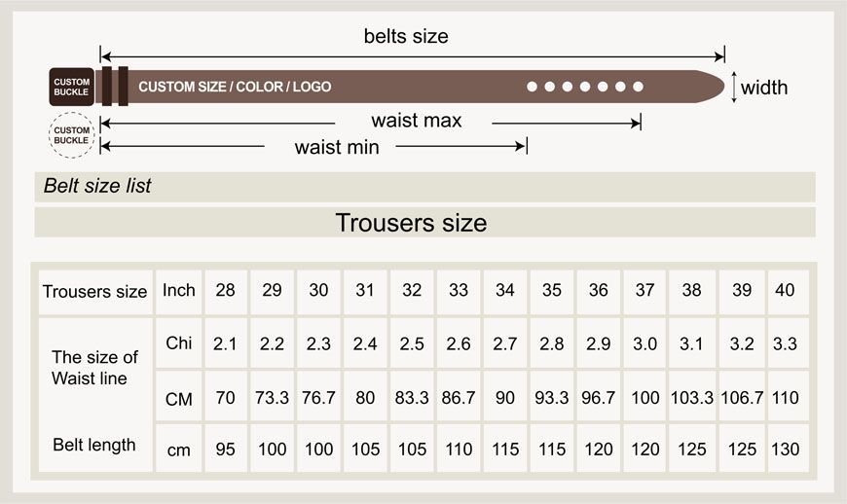Click the pointed tip of the belt

click(x=712, y=87)
